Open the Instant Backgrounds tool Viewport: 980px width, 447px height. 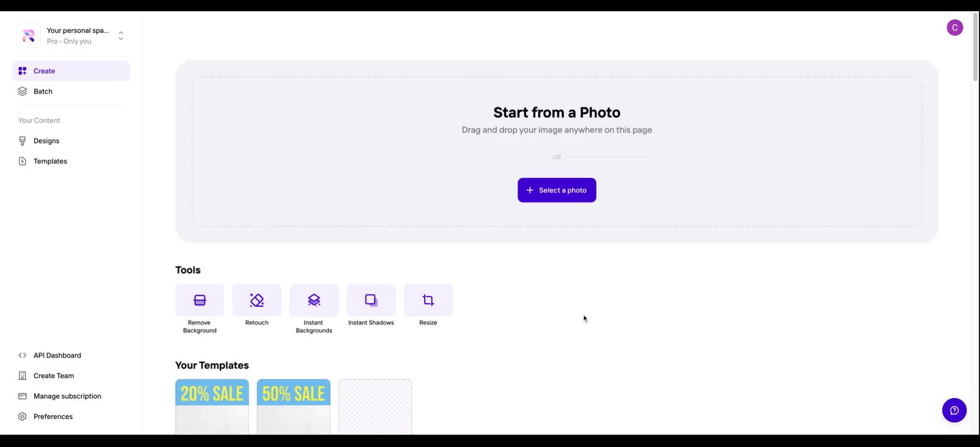pos(314,300)
